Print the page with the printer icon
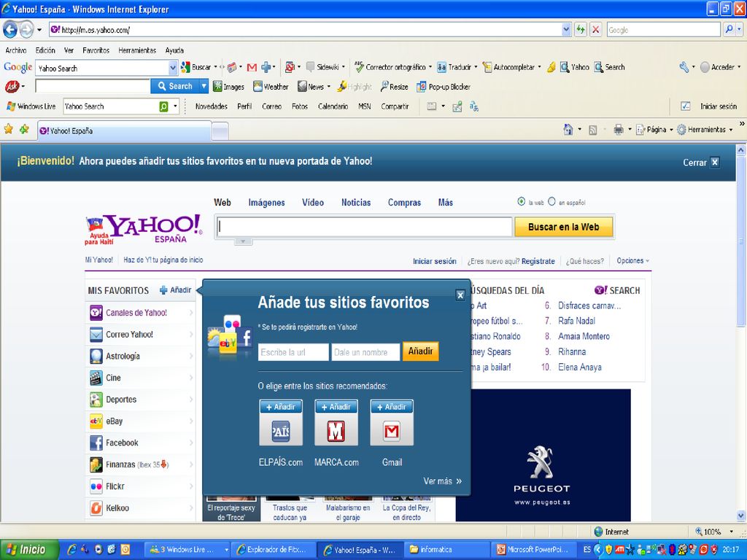 point(619,130)
